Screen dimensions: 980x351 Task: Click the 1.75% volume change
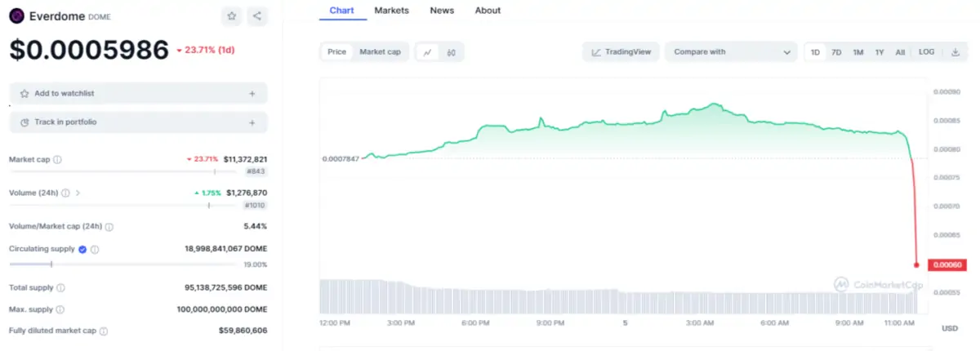(207, 193)
